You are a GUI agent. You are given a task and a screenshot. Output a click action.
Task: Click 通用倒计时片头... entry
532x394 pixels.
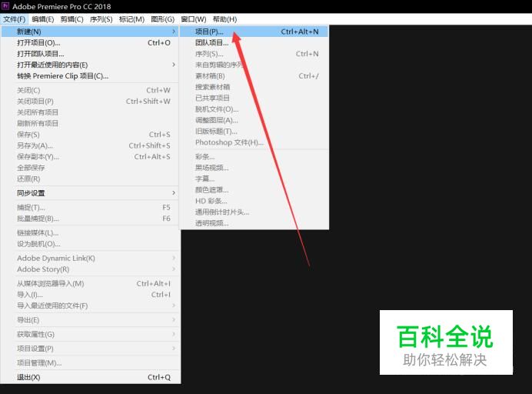[254, 212]
